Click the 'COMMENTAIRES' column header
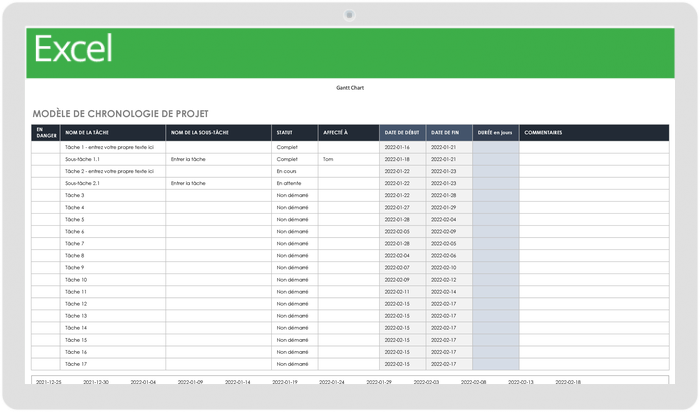700x412 pixels. tap(543, 132)
